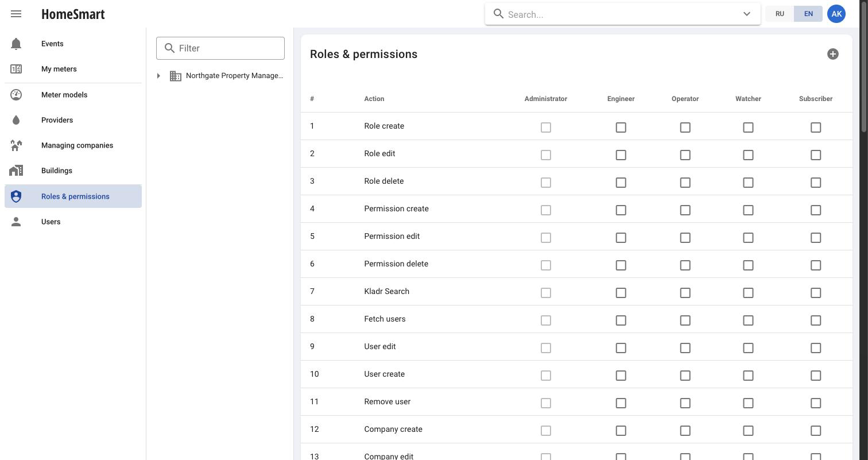Click the Providers droplet icon
This screenshot has height=460, width=868.
(16, 120)
